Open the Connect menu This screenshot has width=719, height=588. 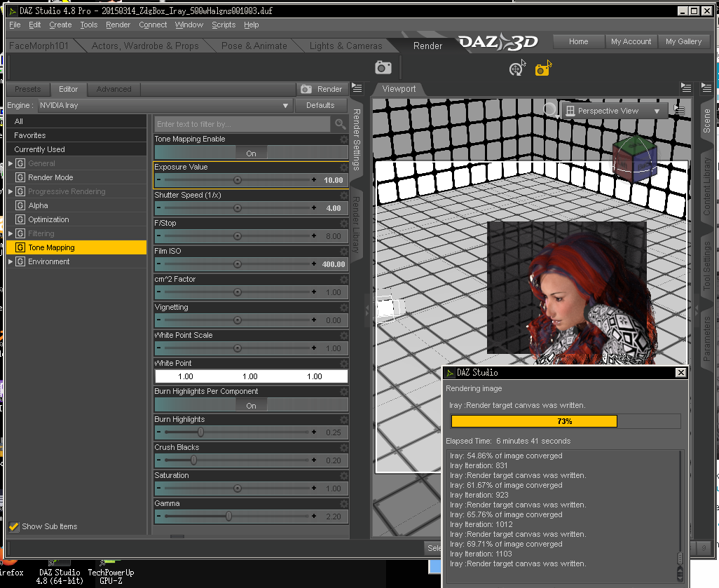pyautogui.click(x=153, y=25)
